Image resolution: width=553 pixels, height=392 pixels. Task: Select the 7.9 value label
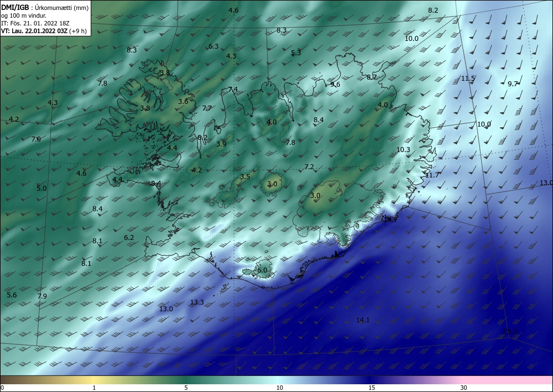pyautogui.click(x=42, y=296)
